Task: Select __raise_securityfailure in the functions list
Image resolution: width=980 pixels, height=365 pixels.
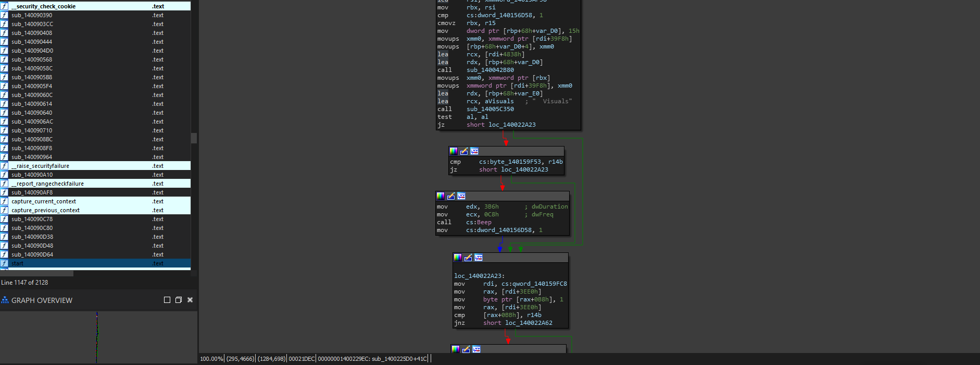Action: point(40,166)
